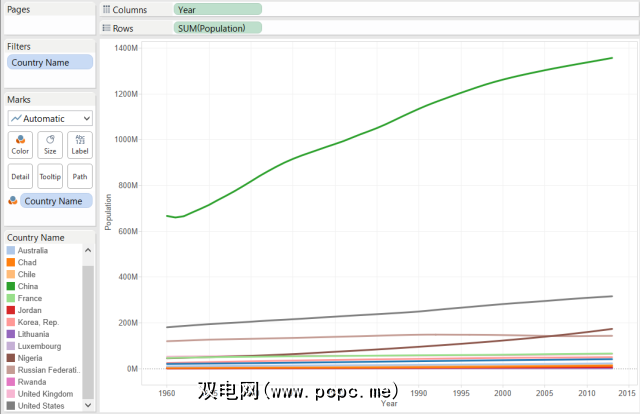The image size is (640, 414).
Task: Select the Australia legend color swatch
Action: click(x=11, y=250)
